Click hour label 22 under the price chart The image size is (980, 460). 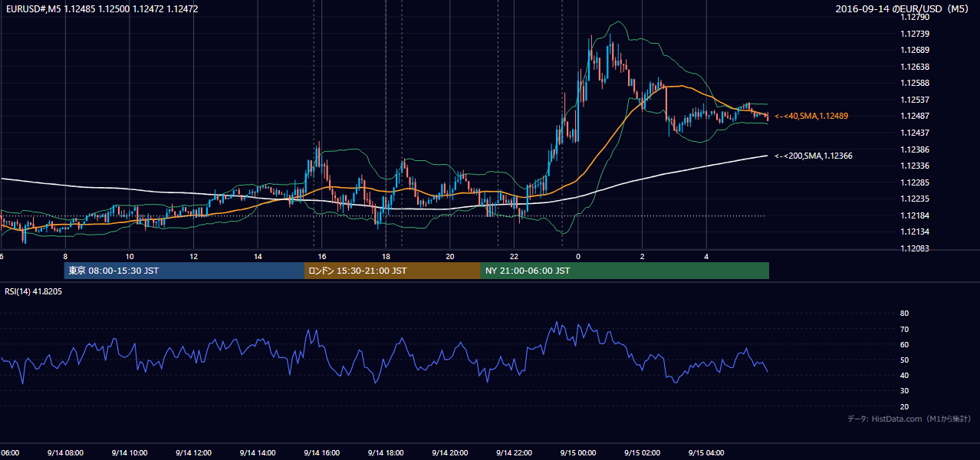[x=515, y=256]
